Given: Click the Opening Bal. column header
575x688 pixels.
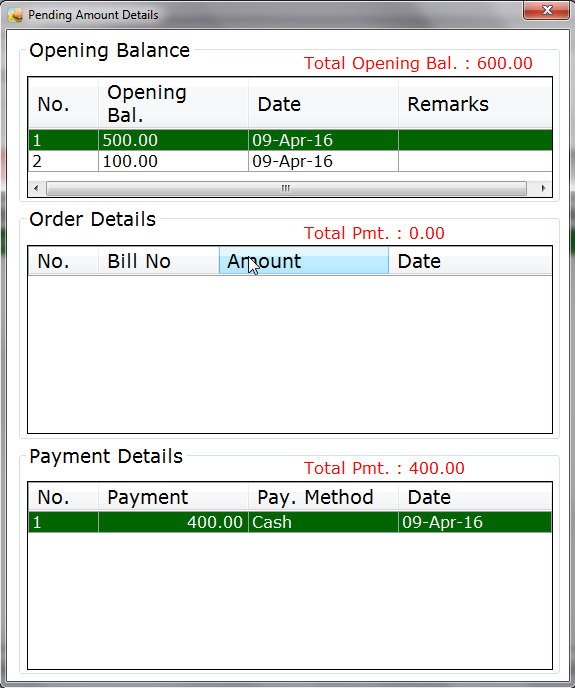Looking at the screenshot, I should tap(173, 104).
